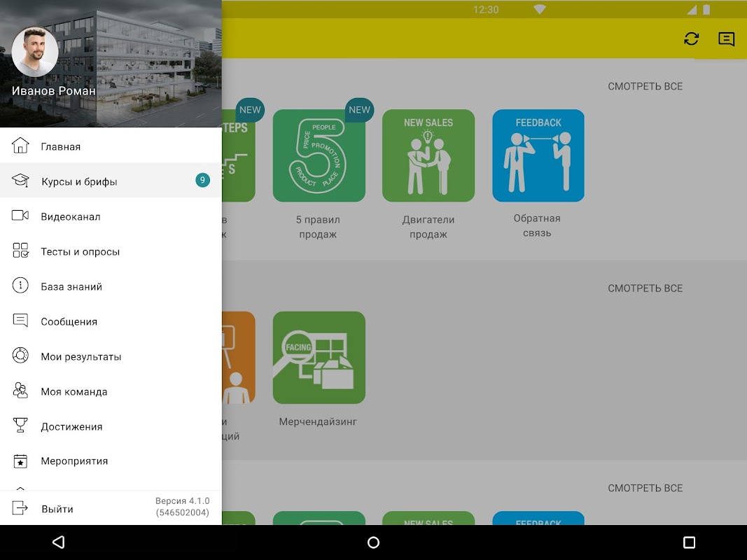Open Сообщения from the drawer
The width and height of the screenshot is (747, 560).
click(x=111, y=321)
